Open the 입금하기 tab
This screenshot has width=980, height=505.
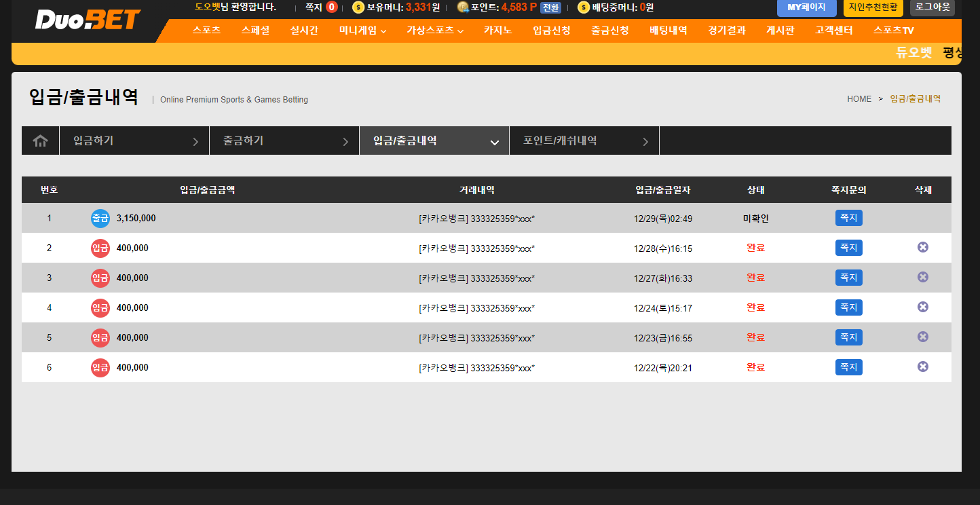134,141
